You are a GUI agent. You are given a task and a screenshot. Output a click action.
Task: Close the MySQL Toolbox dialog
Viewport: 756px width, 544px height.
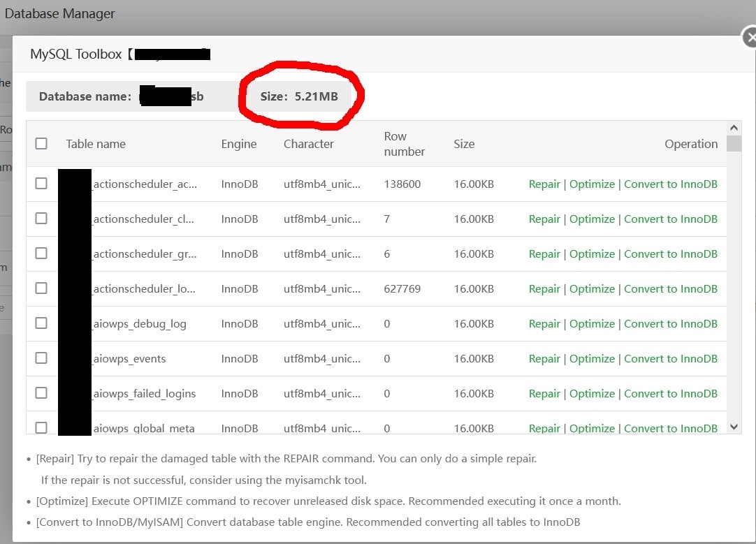[x=749, y=37]
